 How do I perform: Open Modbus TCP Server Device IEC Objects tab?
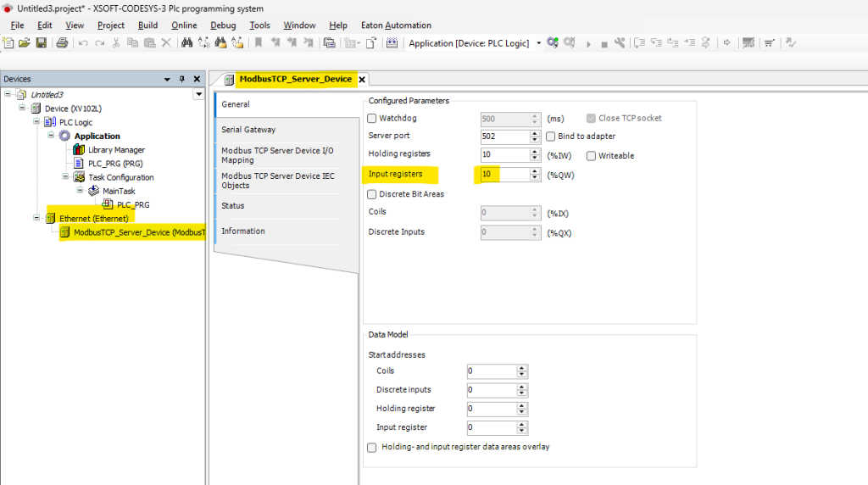tap(278, 181)
